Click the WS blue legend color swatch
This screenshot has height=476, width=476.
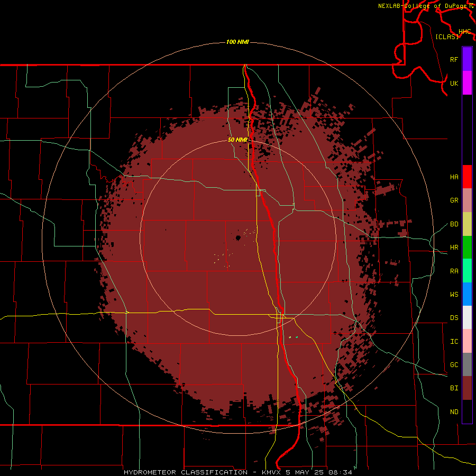467,294
